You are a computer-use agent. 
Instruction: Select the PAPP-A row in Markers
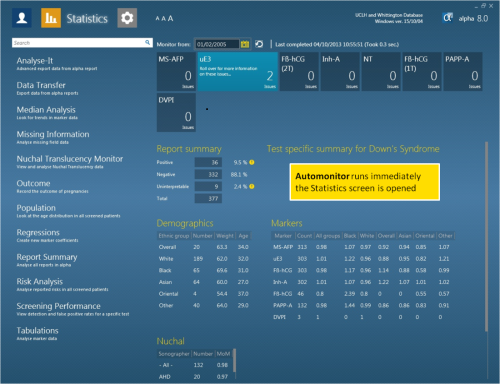pos(363,305)
